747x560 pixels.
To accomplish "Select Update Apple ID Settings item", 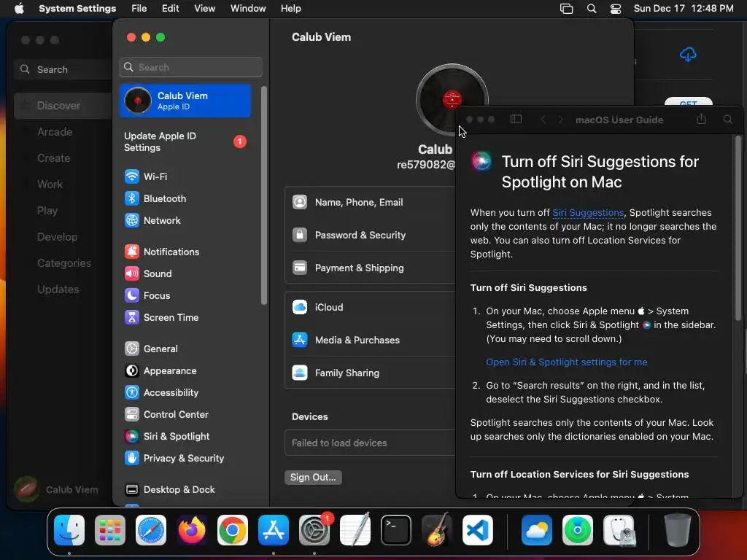I will (185, 142).
